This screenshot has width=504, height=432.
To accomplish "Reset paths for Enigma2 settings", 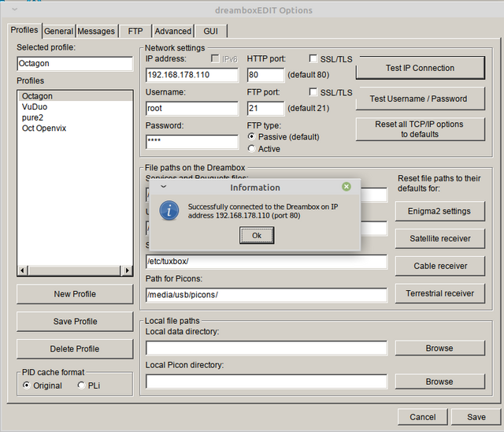I will (x=439, y=211).
